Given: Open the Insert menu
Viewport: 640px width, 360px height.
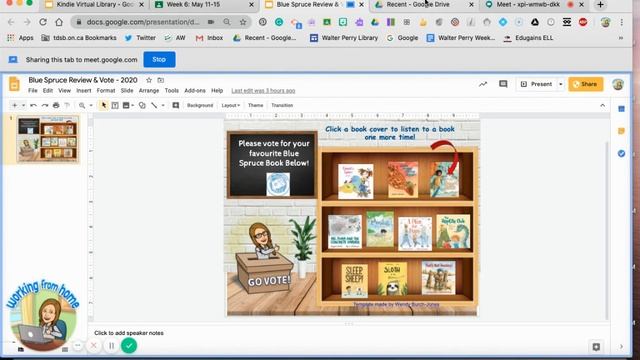Looking at the screenshot, I should (84, 91).
